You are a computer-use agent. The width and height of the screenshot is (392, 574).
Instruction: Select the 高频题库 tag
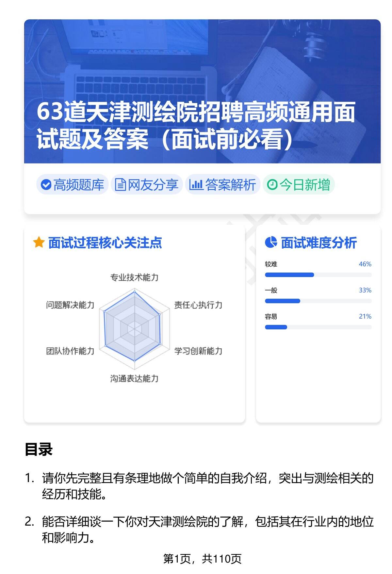(x=73, y=185)
